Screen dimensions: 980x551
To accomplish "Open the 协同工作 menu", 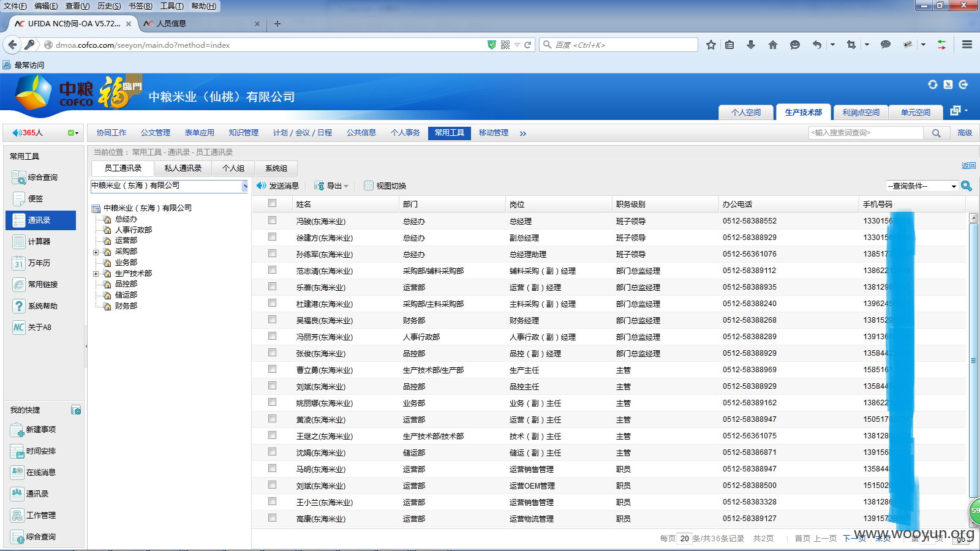I will pos(111,133).
